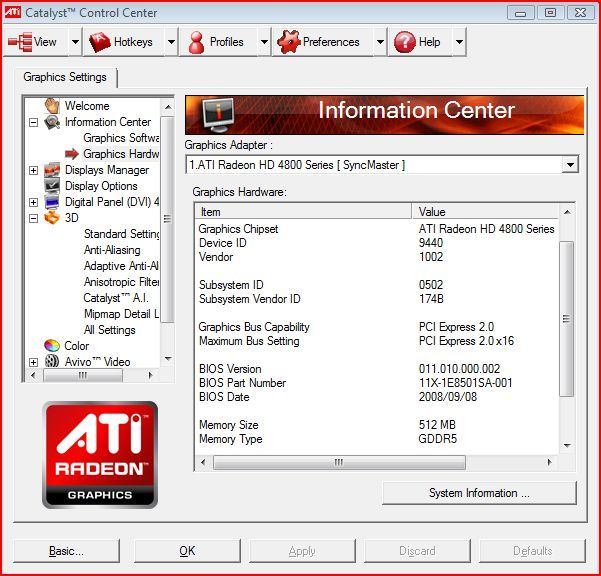The height and width of the screenshot is (576, 601).
Task: Click the Discard button
Action: point(417,551)
